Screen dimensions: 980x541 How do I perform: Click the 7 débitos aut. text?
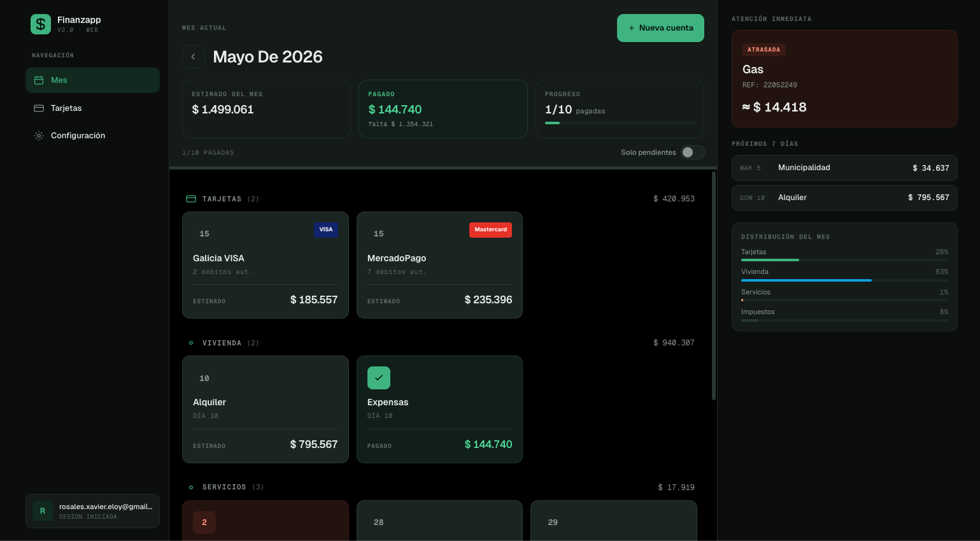click(x=397, y=272)
